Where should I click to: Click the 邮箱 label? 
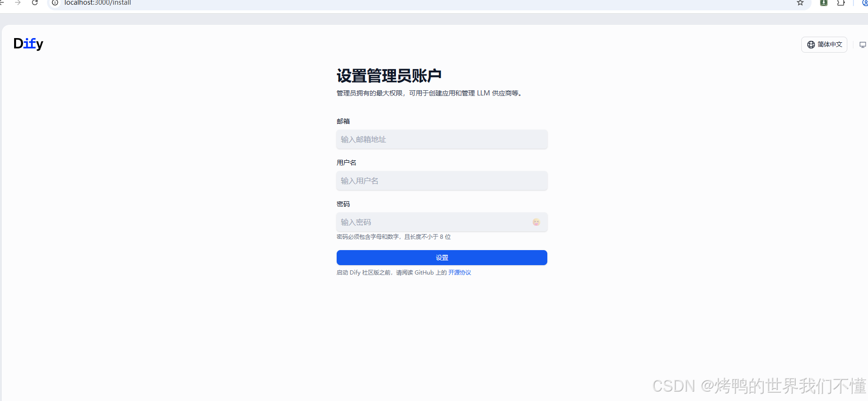pos(343,121)
